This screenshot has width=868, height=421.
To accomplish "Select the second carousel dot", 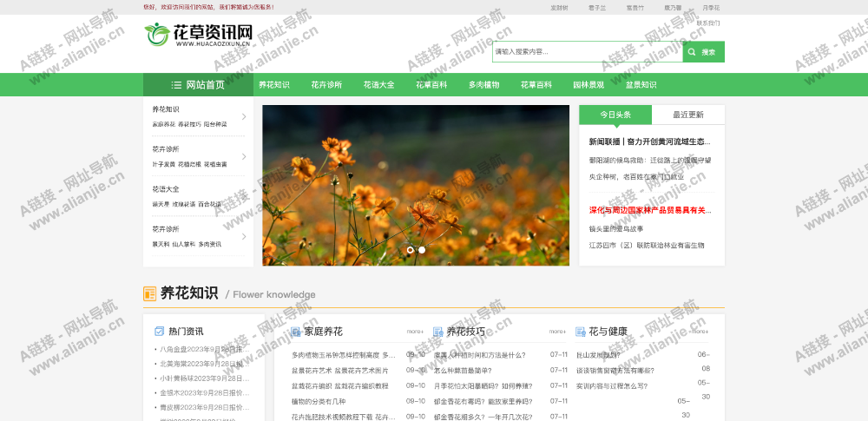I will [x=422, y=250].
